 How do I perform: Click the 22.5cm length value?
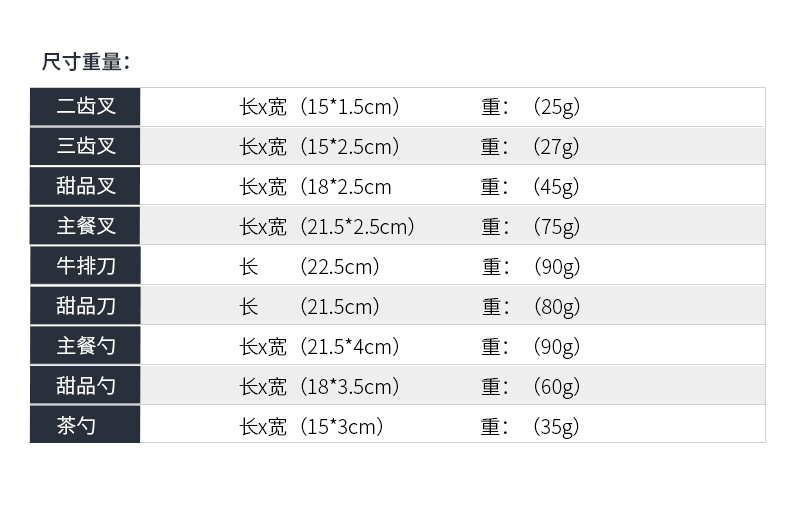pos(340,267)
